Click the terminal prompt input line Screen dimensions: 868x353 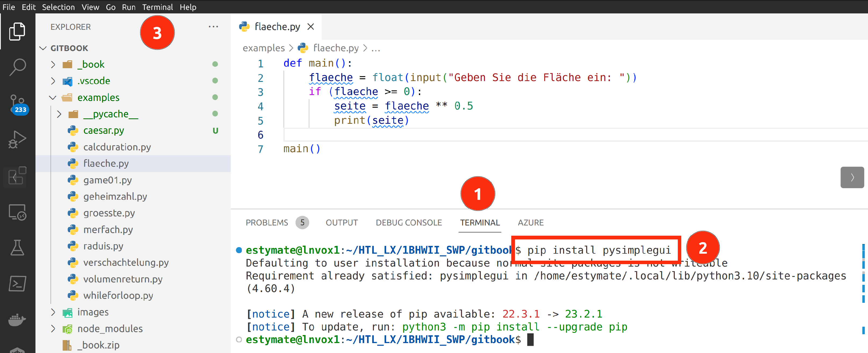pyautogui.click(x=390, y=340)
